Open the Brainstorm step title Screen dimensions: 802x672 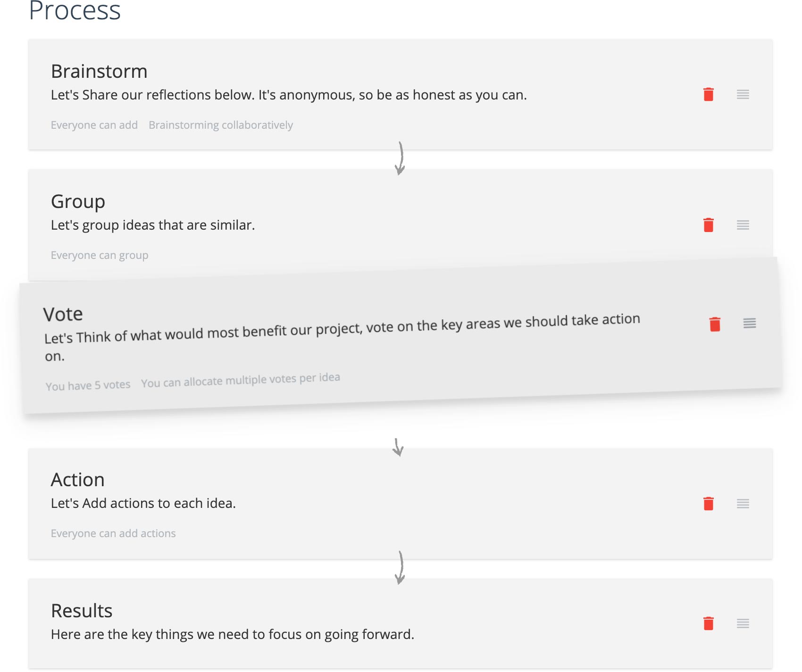coord(99,72)
